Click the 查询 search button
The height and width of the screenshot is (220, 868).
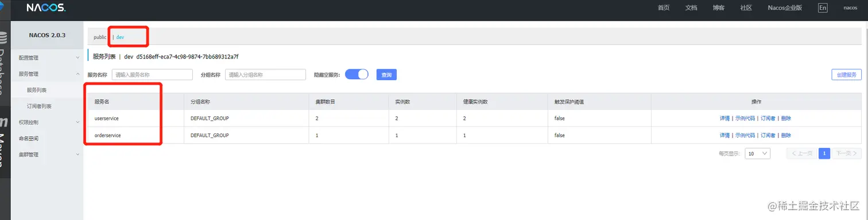coord(386,74)
